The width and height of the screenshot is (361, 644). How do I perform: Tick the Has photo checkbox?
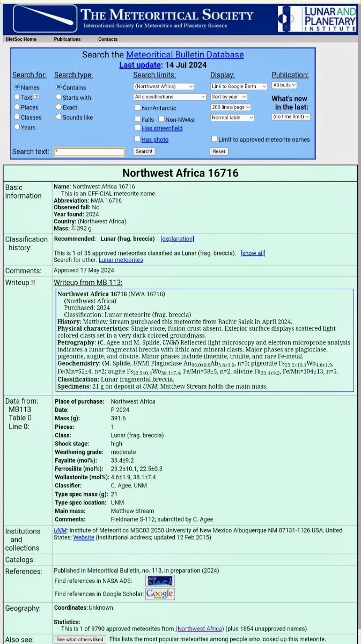click(138, 140)
